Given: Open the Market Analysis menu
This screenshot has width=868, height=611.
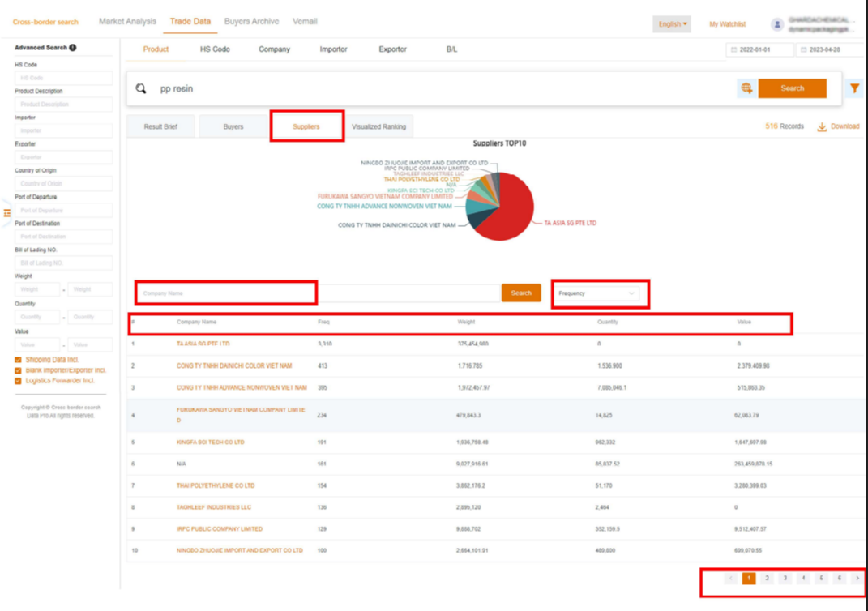Looking at the screenshot, I should point(127,22).
